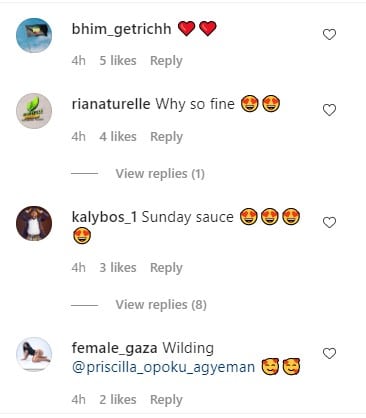Like kalybos_1's Sunday sauce comment
Viewport: 366px width, 418px height.
[x=329, y=222]
